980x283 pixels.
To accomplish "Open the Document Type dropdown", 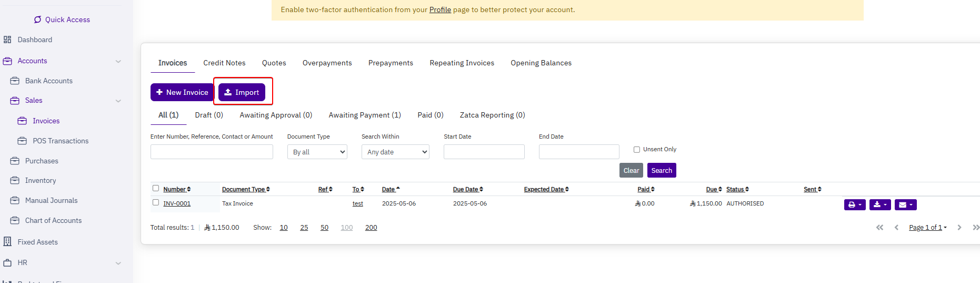I will (317, 152).
